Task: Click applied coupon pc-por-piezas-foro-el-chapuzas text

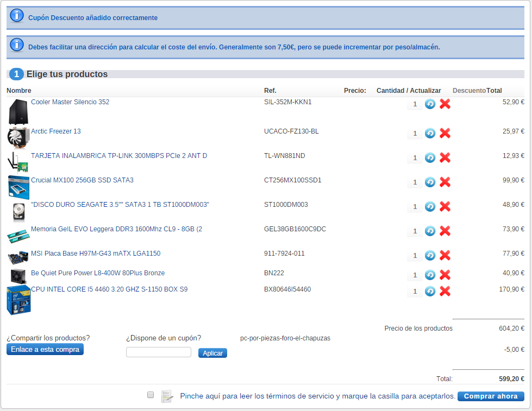Action: (x=285, y=338)
